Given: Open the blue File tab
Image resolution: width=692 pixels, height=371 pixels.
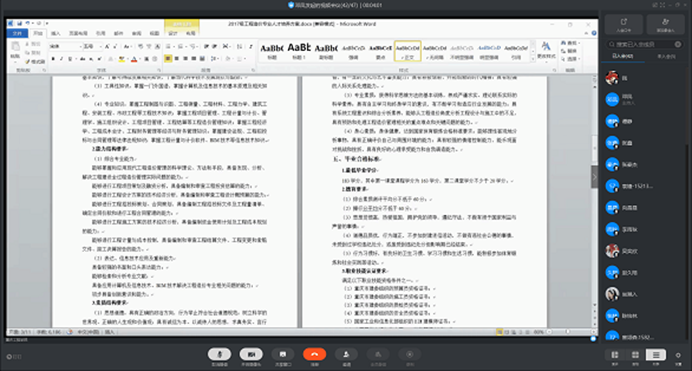Looking at the screenshot, I should click(x=17, y=33).
